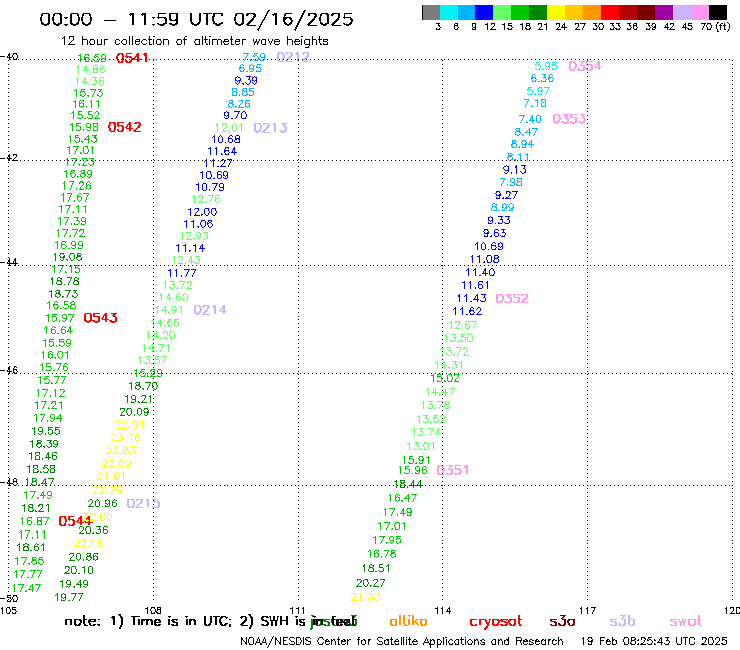740x650 pixels.
Task: Click the yellow wave height 21.81
Action: point(111,476)
